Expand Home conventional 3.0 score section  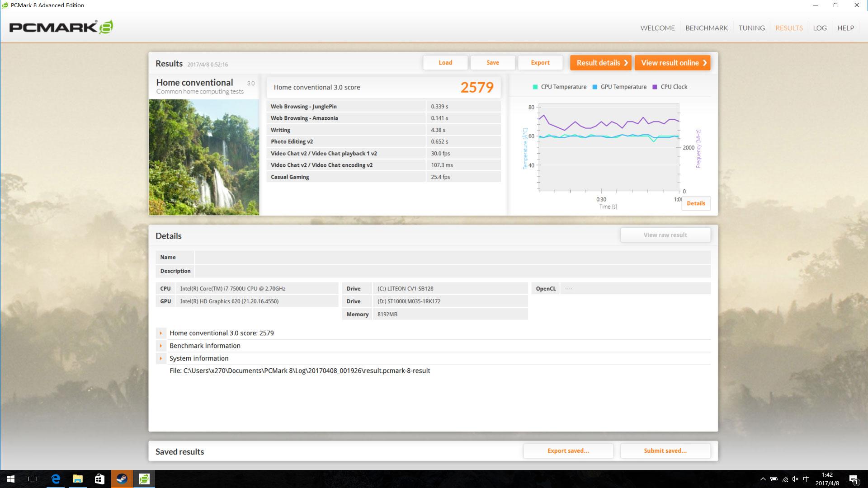[x=160, y=333]
